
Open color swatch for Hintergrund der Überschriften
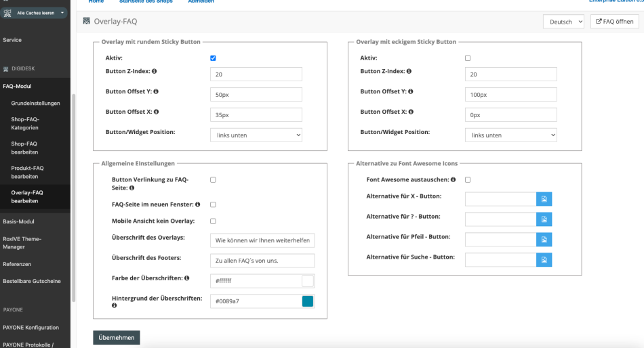[308, 301]
